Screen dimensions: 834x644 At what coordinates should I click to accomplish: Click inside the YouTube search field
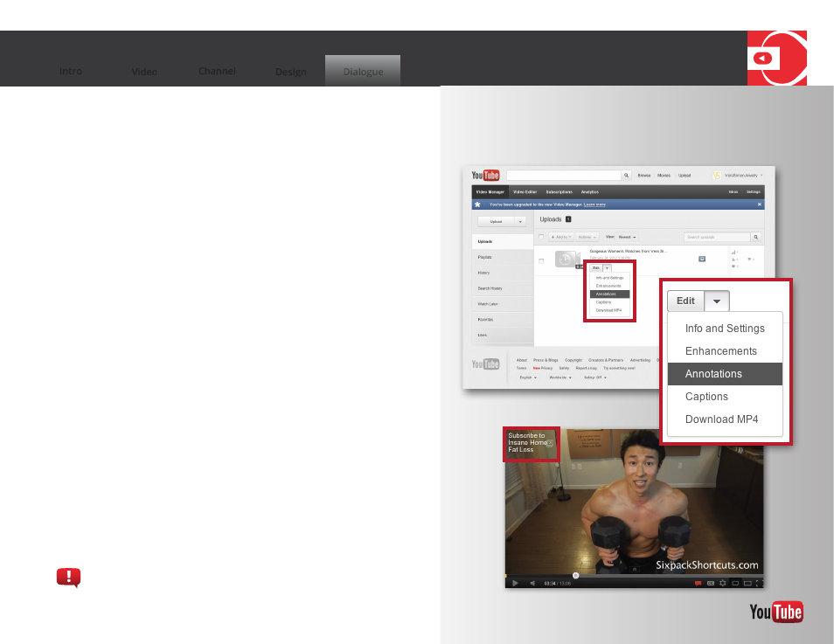[564, 176]
